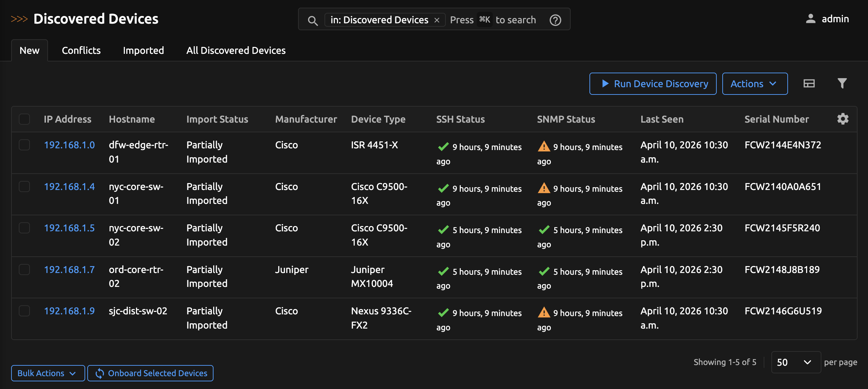Screen dimensions: 868x389
Task: Expand the Actions dropdown
Action: 755,84
